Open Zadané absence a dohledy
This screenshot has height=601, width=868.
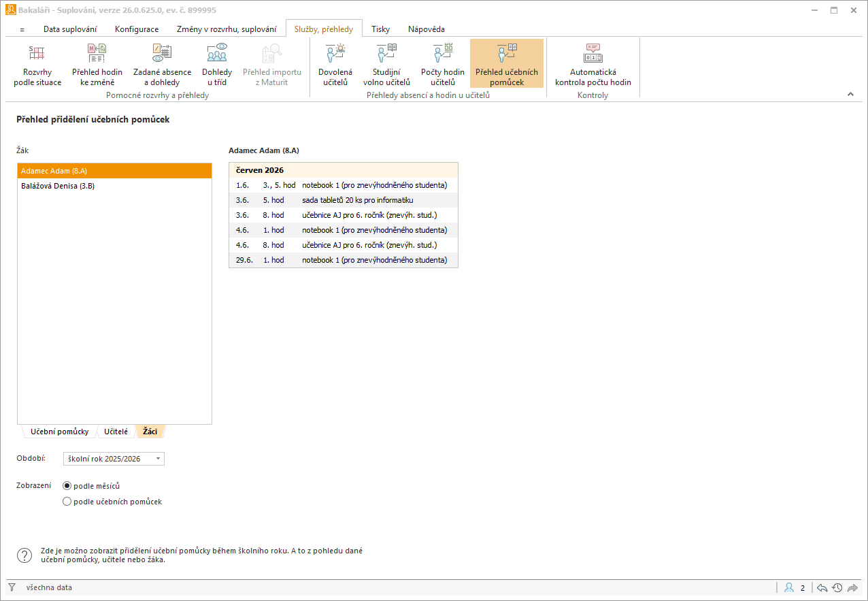[162, 64]
